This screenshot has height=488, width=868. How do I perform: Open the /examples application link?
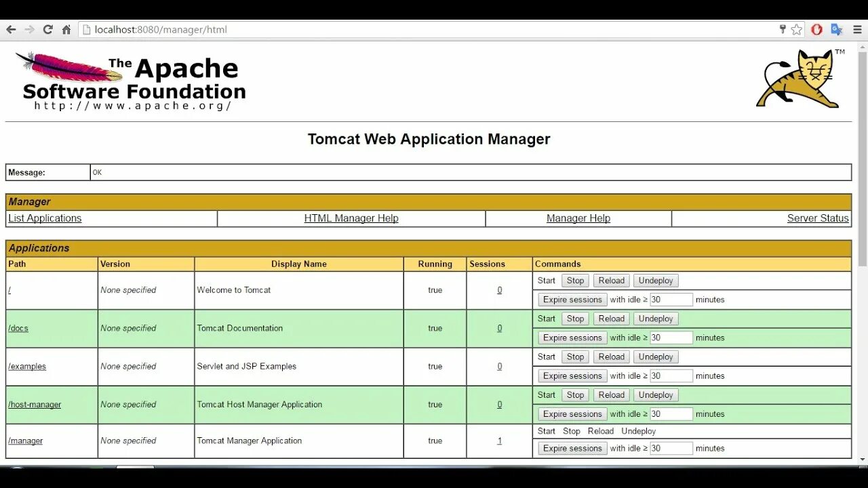(27, 366)
